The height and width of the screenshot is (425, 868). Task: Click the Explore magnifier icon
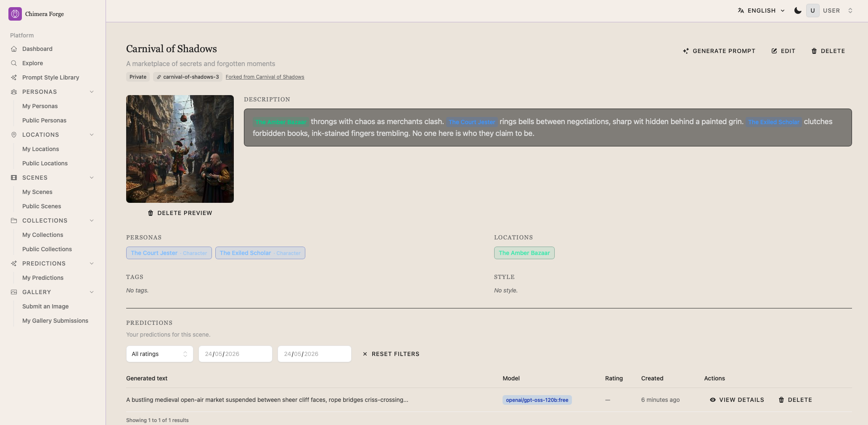(x=14, y=63)
